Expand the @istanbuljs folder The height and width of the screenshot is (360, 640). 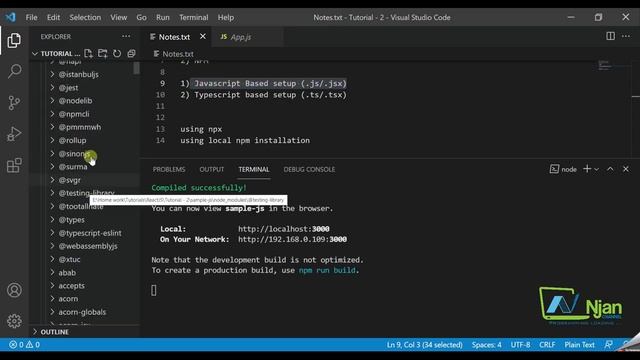click(x=78, y=74)
